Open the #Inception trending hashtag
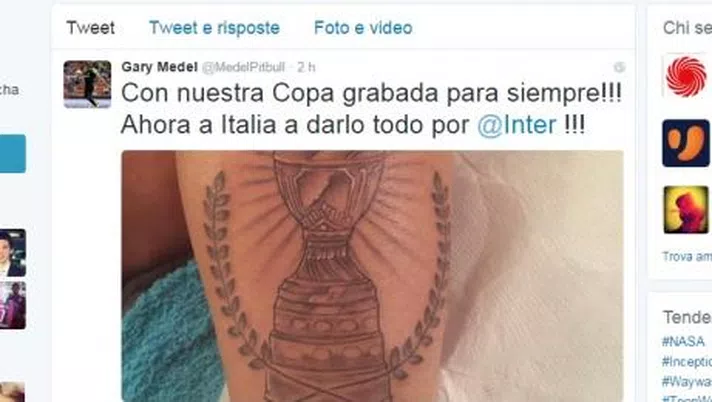The image size is (712, 402). pyautogui.click(x=687, y=362)
